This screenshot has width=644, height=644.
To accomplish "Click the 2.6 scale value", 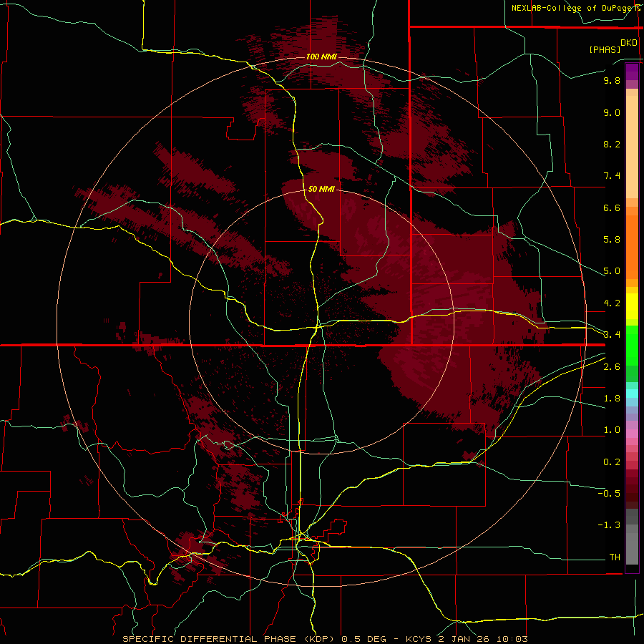I will pyautogui.click(x=612, y=367).
